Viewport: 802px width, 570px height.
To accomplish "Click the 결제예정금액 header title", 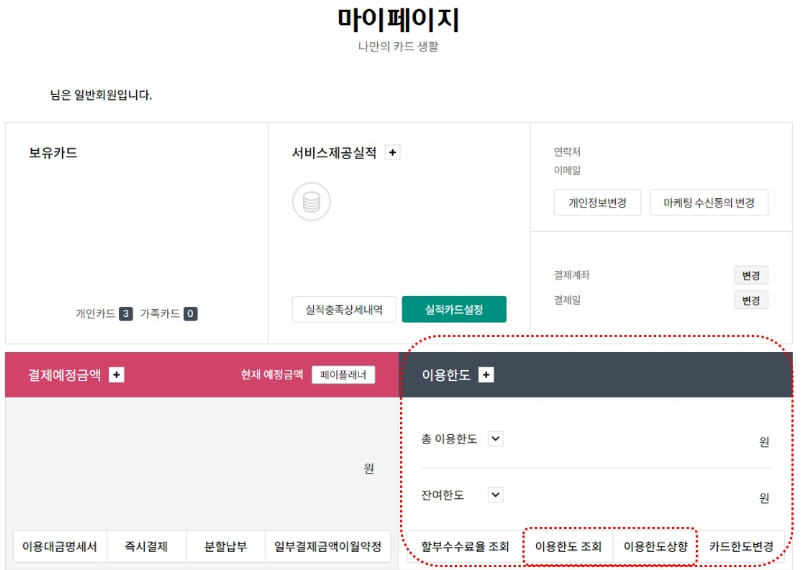I will pyautogui.click(x=64, y=375).
